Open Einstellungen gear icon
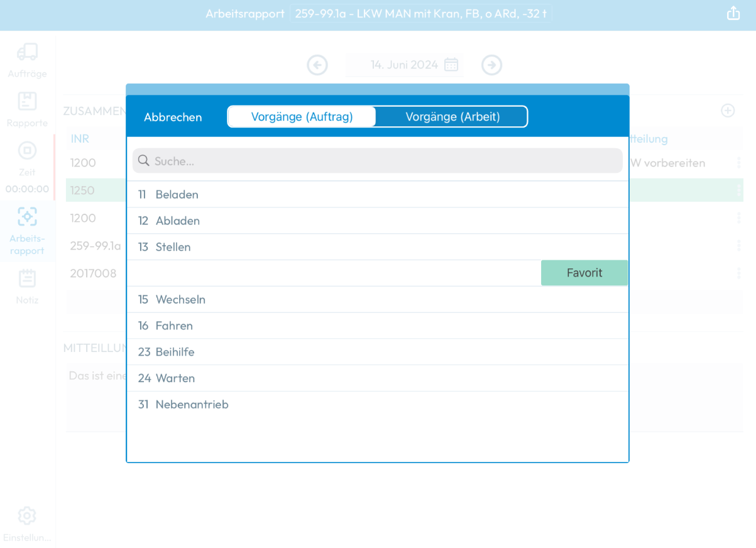The width and height of the screenshot is (756, 548). 27,516
